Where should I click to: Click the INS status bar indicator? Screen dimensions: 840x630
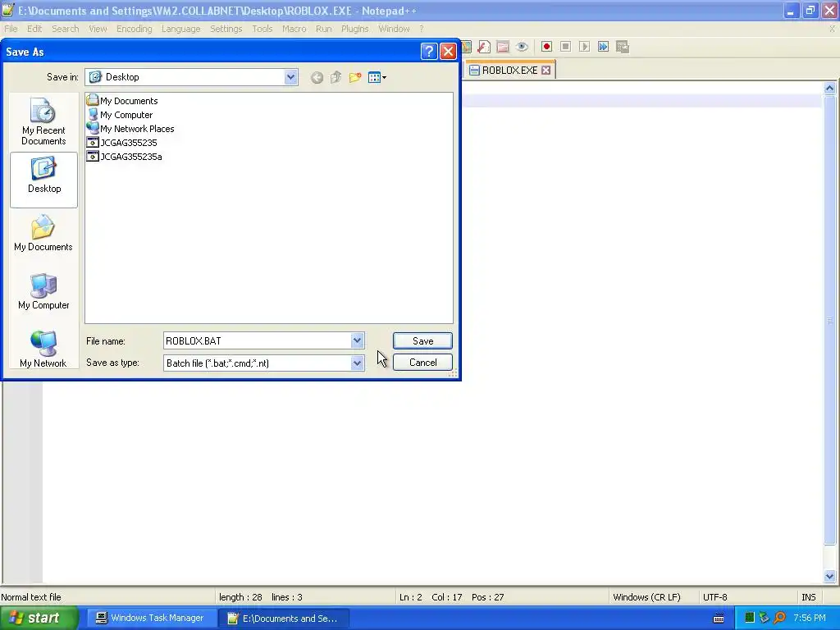pos(808,597)
